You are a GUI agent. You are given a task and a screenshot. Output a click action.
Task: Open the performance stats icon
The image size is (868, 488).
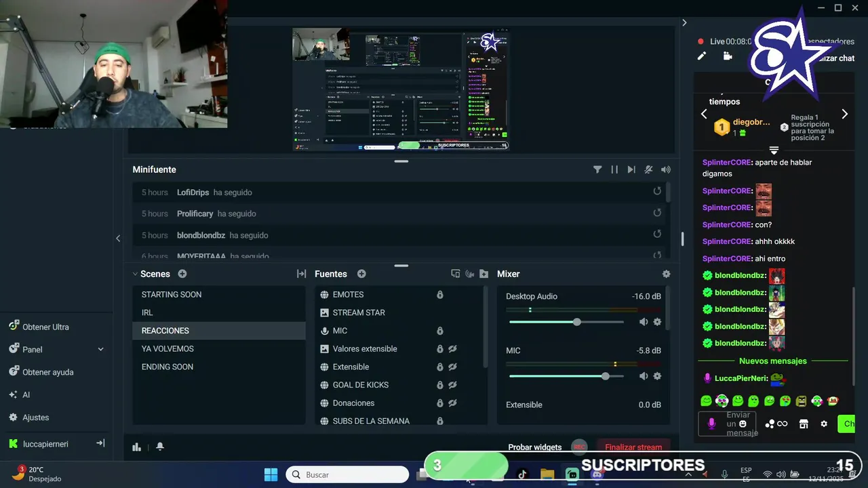(136, 447)
